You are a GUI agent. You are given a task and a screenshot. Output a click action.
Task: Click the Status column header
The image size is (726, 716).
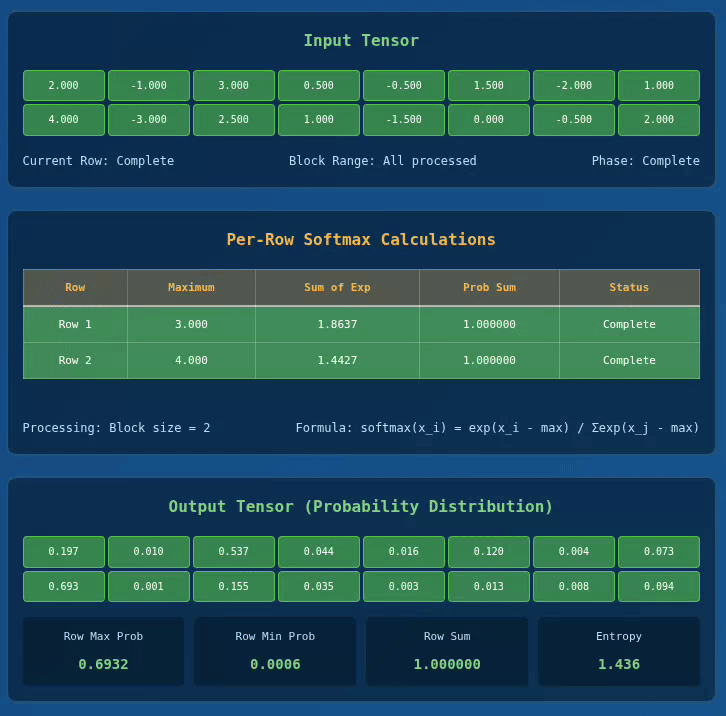[x=629, y=288]
